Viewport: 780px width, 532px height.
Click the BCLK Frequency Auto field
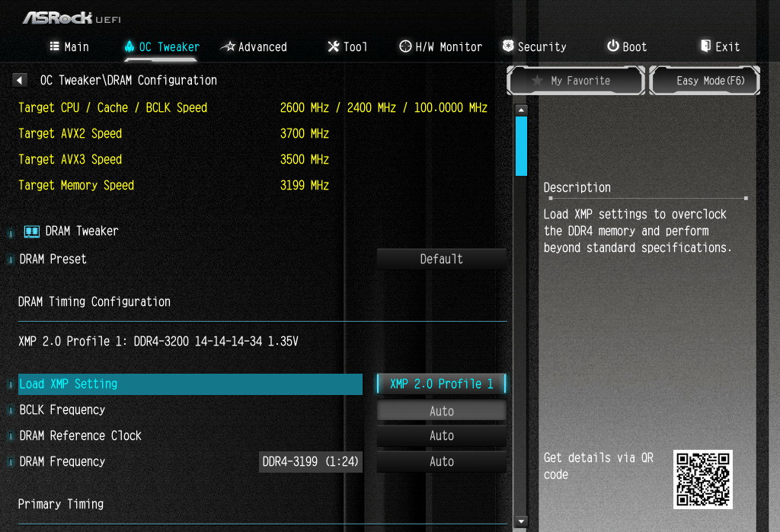(441, 411)
